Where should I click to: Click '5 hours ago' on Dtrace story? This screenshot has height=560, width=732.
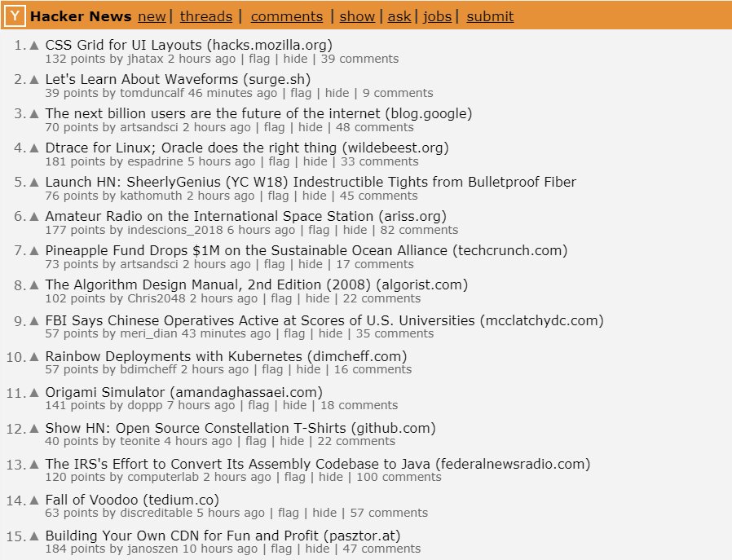pos(221,161)
